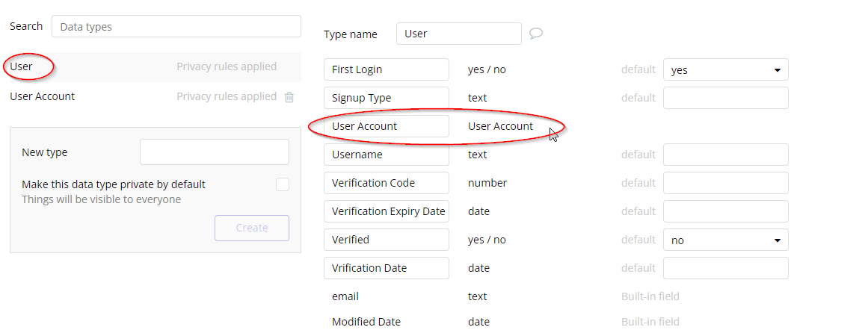Open the First Login default dropdown
Viewport: 868px width, 333px height.
tap(725, 70)
